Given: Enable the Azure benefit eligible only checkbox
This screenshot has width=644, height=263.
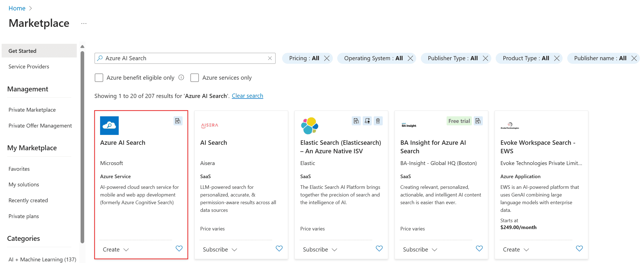Looking at the screenshot, I should tap(99, 77).
